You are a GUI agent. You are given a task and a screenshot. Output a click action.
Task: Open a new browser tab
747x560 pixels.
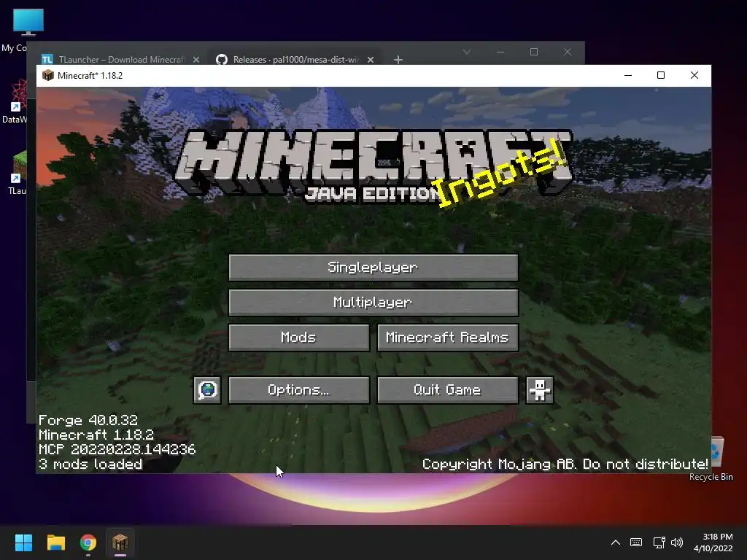pyautogui.click(x=398, y=60)
